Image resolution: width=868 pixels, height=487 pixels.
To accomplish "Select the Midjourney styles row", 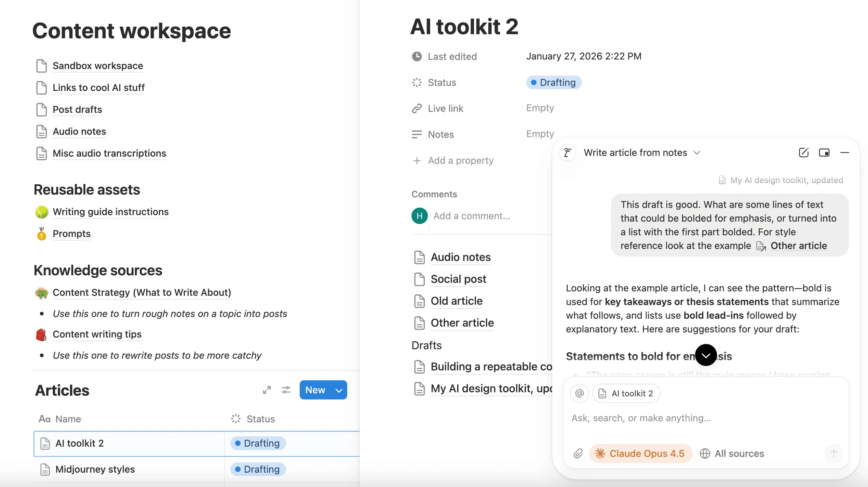I will click(95, 469).
